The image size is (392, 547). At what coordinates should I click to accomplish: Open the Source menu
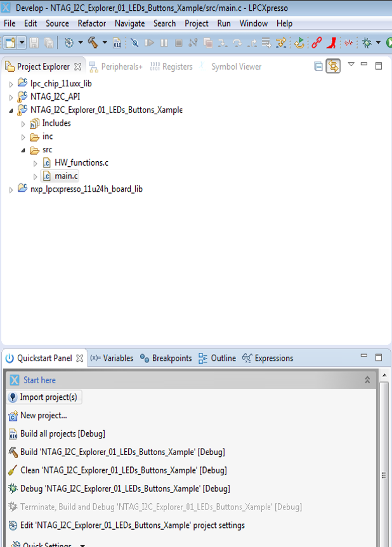[57, 23]
